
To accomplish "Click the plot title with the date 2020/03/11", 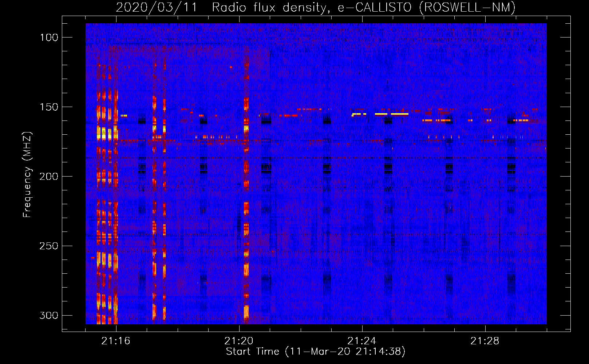I will tap(316, 7).
